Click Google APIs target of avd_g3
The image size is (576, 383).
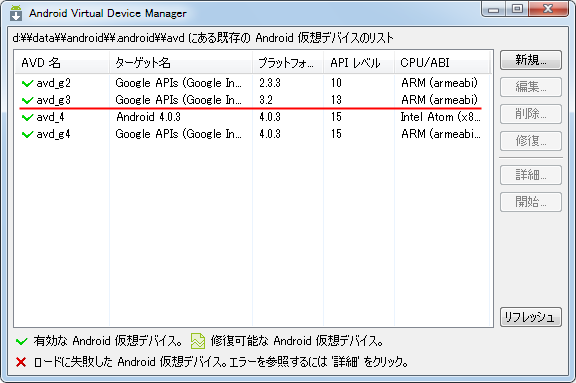pos(179,100)
